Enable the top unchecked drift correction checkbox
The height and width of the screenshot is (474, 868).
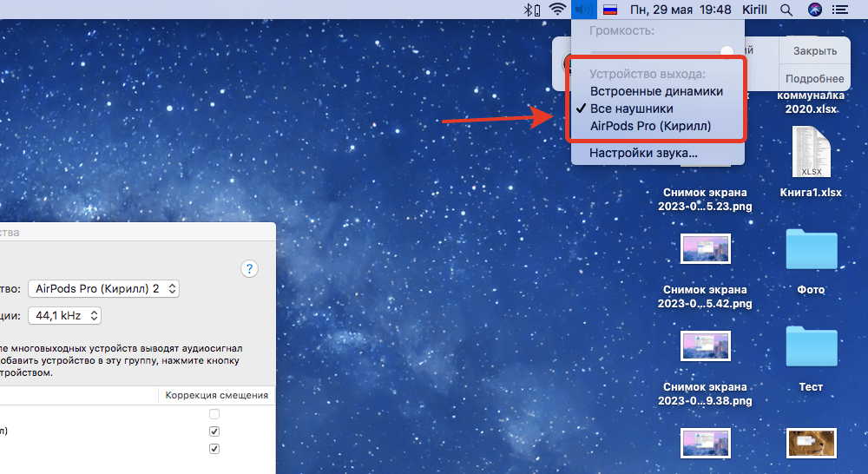click(x=214, y=415)
